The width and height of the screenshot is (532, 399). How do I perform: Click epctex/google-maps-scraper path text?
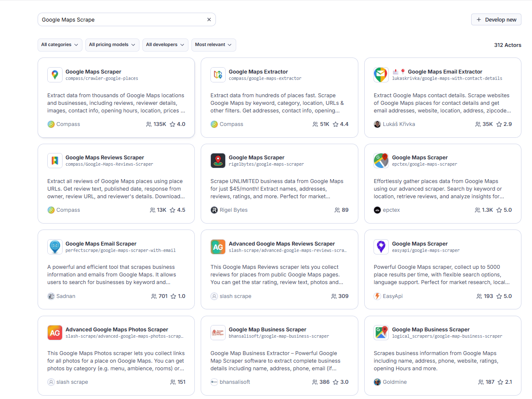point(425,164)
